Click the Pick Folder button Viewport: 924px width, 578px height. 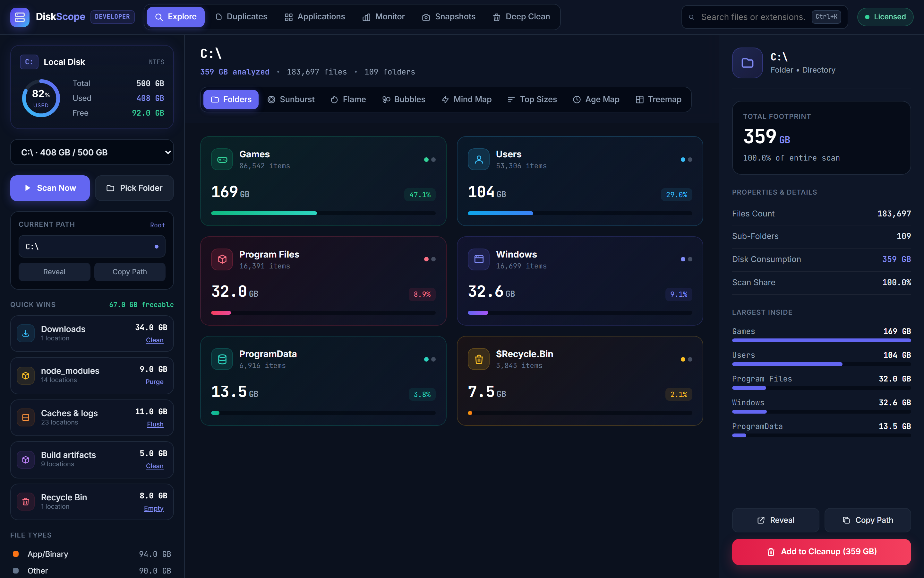point(134,188)
